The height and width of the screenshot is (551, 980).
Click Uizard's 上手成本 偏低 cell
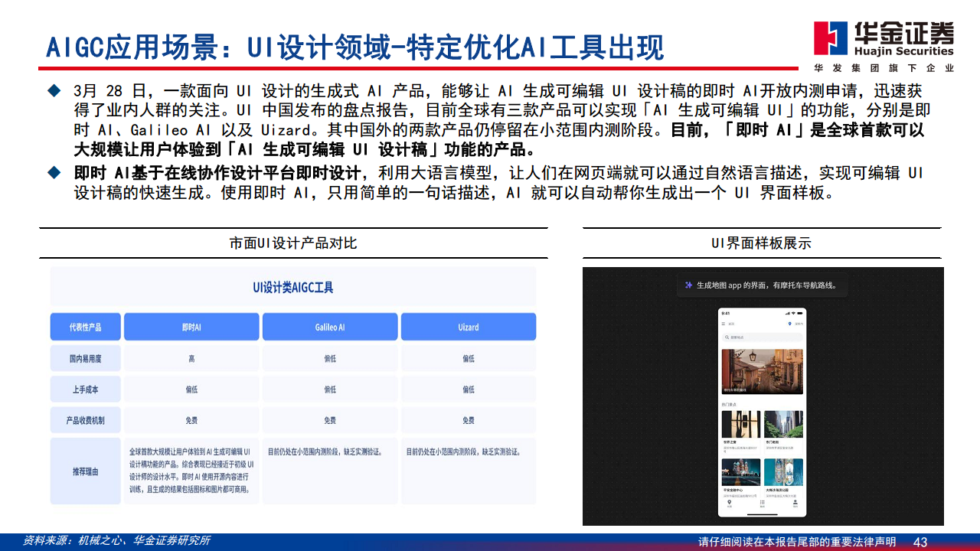(x=469, y=390)
